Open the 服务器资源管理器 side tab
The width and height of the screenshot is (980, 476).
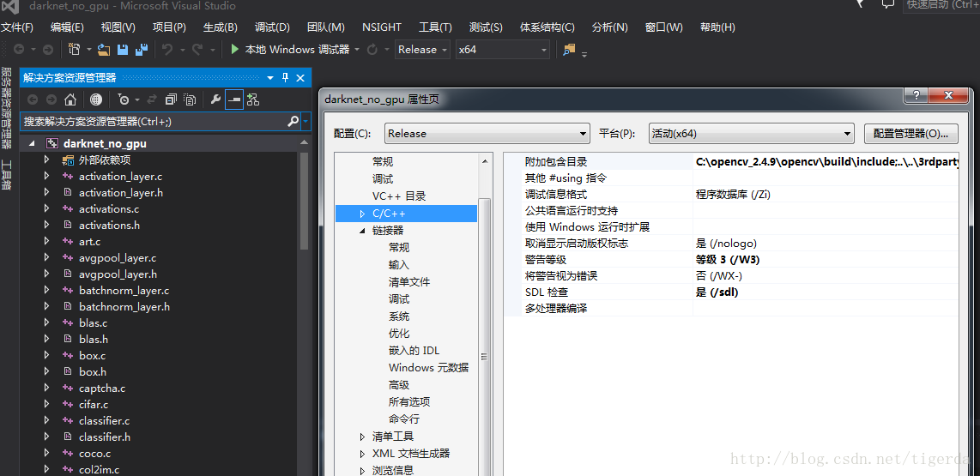click(x=6, y=108)
